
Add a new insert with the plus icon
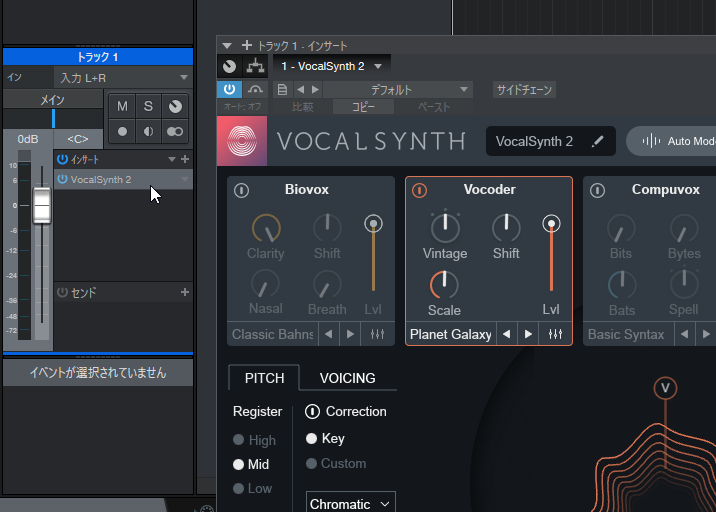(x=184, y=159)
